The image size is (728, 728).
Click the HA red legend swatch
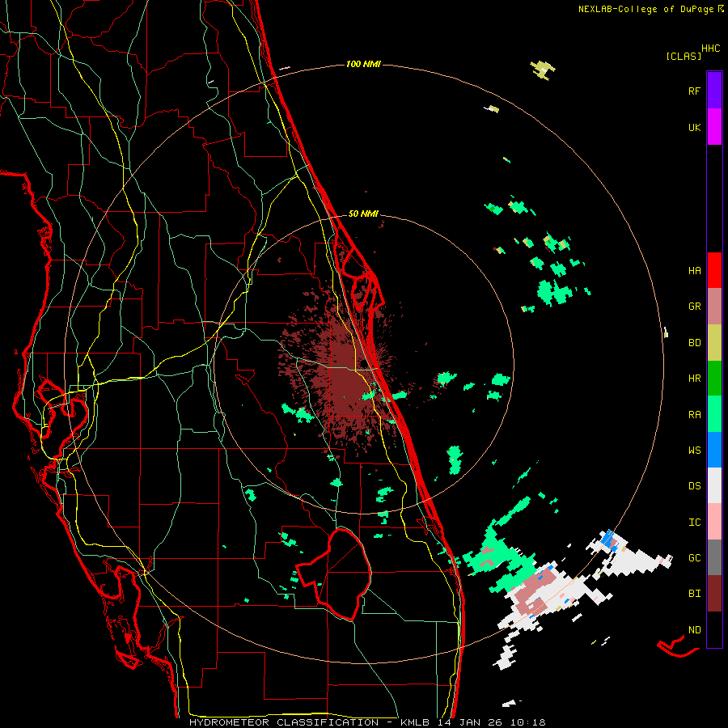pyautogui.click(x=714, y=270)
